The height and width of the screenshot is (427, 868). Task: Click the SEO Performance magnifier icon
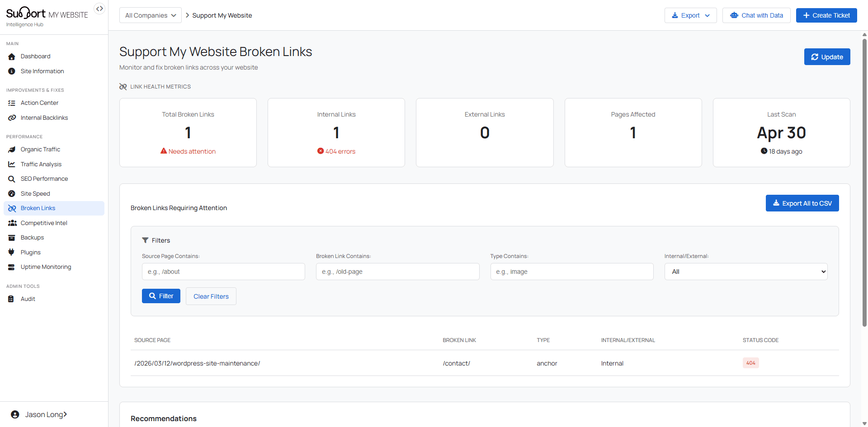click(x=12, y=179)
